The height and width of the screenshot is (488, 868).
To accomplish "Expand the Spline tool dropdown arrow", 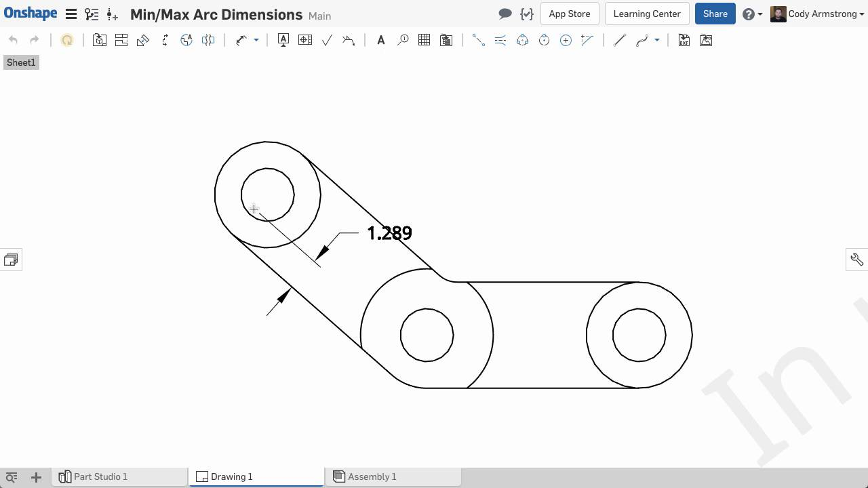I will [657, 41].
